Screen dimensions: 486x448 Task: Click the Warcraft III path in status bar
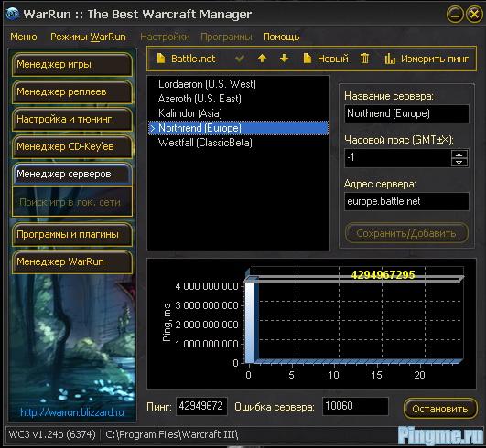click(x=172, y=434)
